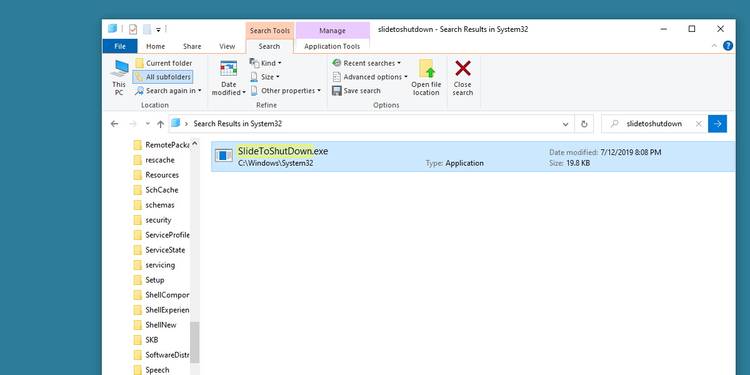
Task: Refresh the search results via reload icon
Action: click(584, 124)
